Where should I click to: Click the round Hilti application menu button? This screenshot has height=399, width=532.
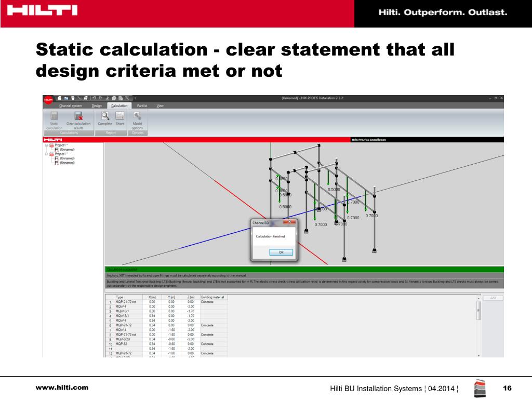tap(48, 99)
